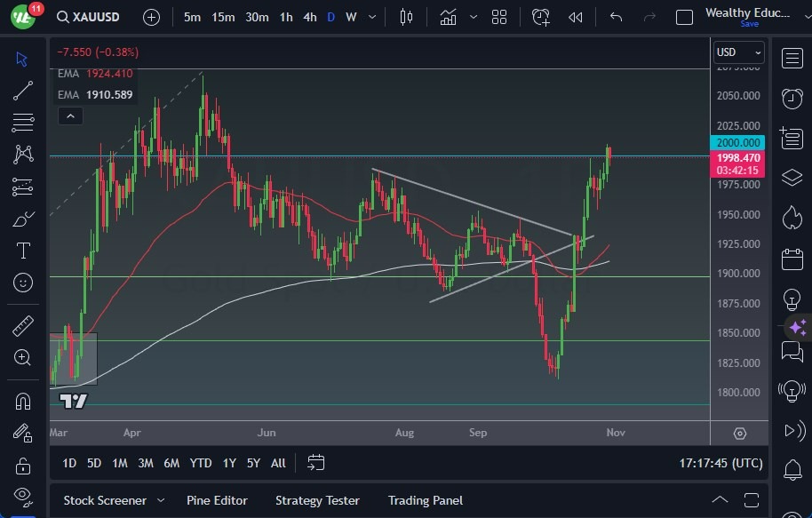Viewport: 812px width, 518px height.
Task: Select the 1h timeframe button
Action: pos(286,17)
